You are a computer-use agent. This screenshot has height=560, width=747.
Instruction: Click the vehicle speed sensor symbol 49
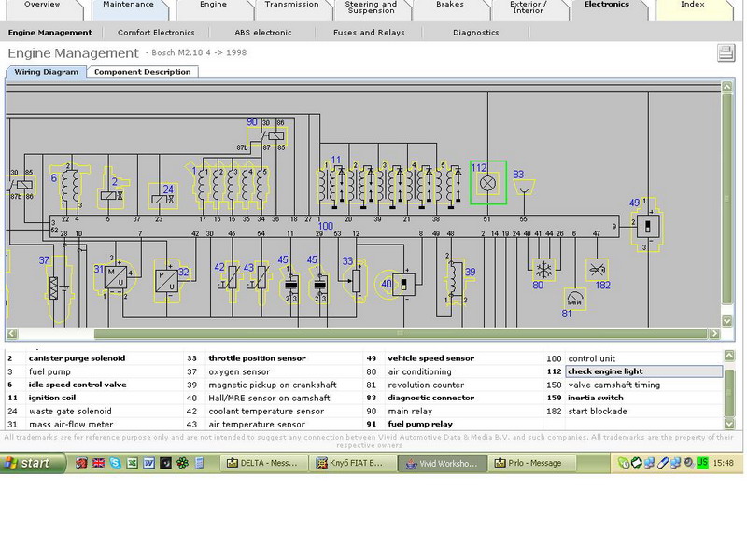point(647,226)
